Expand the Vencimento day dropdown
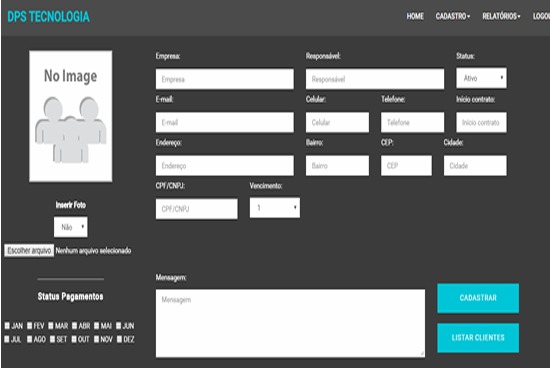550x368 pixels. tap(275, 208)
